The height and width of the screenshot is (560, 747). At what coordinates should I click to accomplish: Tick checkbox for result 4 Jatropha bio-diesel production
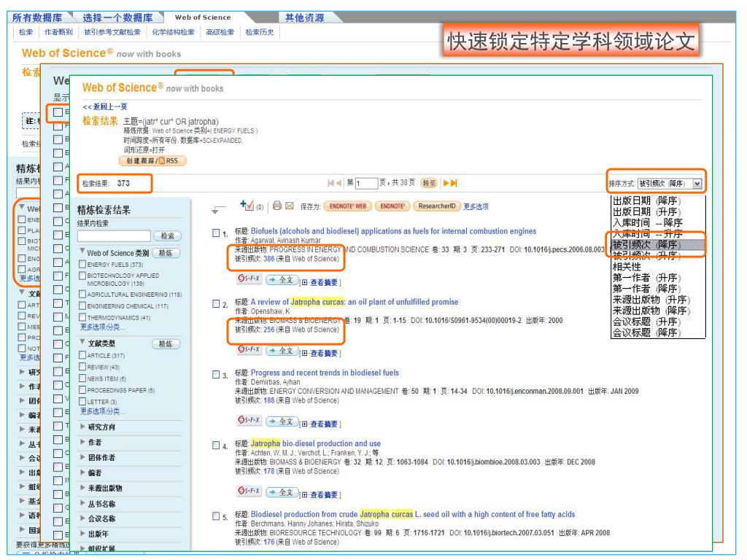point(216,446)
